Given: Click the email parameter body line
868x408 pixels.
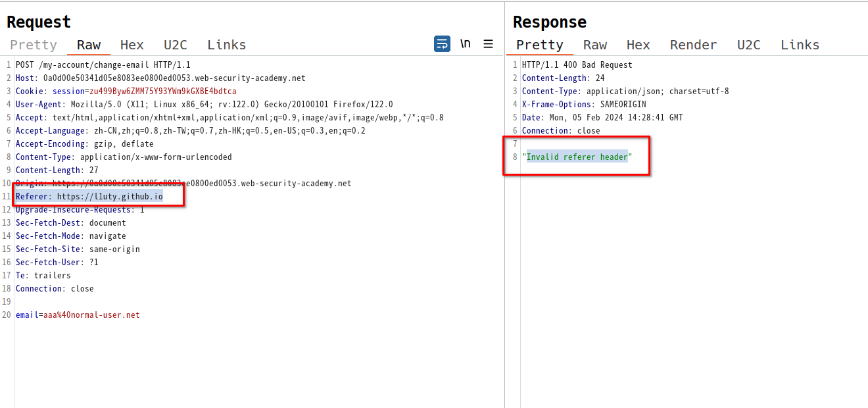Looking at the screenshot, I should tap(78, 315).
